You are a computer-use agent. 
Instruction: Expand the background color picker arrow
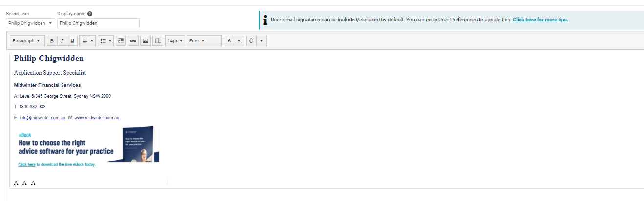(x=261, y=41)
